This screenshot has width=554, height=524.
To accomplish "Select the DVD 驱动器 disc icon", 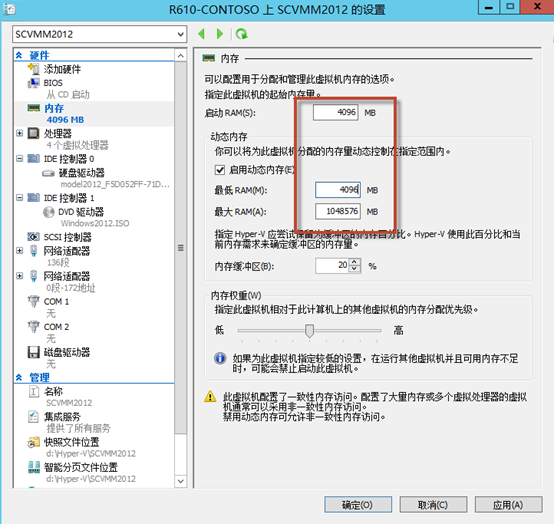I will [x=48, y=212].
